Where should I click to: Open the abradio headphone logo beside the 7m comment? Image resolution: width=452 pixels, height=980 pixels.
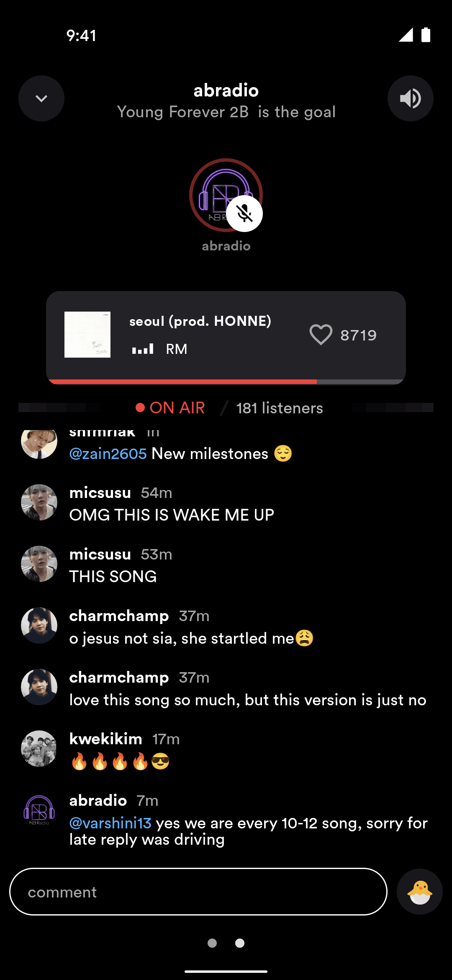(39, 810)
